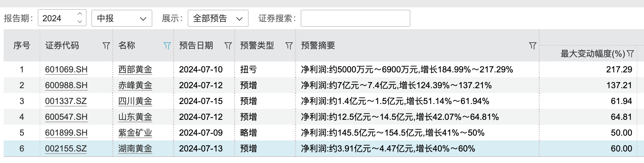
Task: Select 赤峰黄金 summary about 7亿元～7.4亿元
Action: click(x=396, y=85)
